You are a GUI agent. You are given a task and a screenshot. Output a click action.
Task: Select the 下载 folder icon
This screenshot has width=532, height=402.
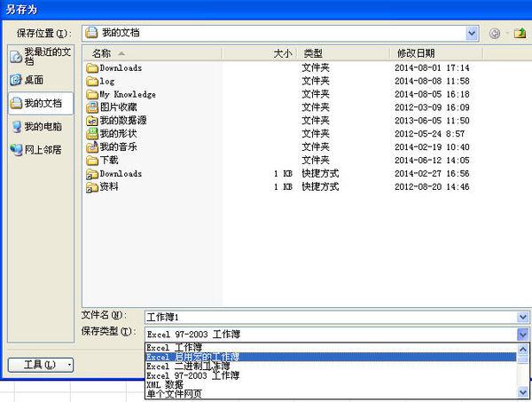[92, 161]
